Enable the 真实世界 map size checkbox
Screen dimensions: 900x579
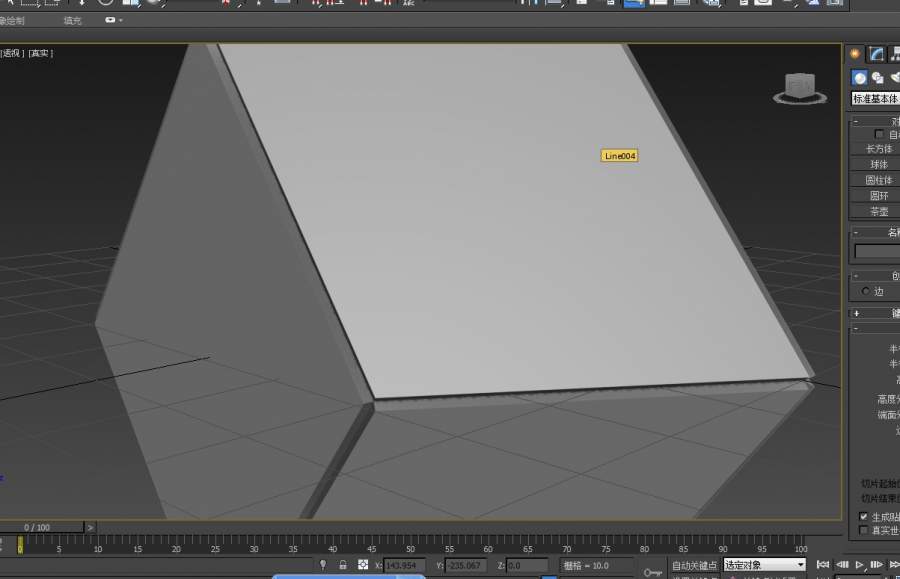pyautogui.click(x=865, y=531)
